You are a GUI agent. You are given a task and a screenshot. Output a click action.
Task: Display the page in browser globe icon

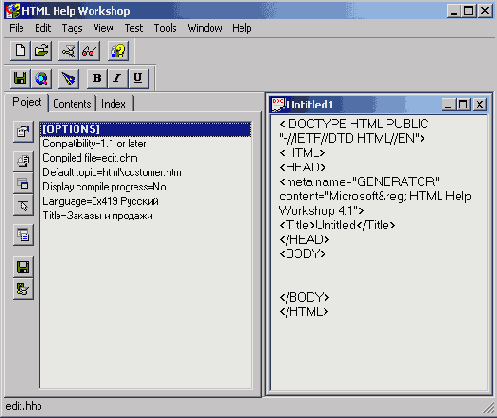(x=41, y=78)
